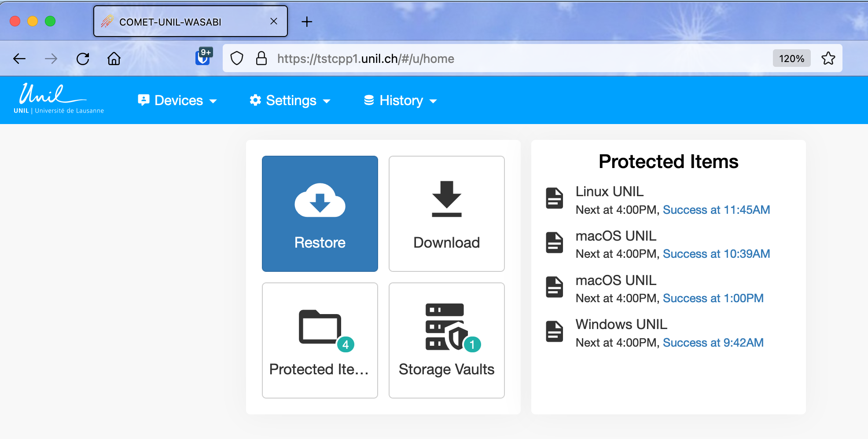Click the Windows UNIL document icon
The height and width of the screenshot is (439, 868).
(554, 331)
